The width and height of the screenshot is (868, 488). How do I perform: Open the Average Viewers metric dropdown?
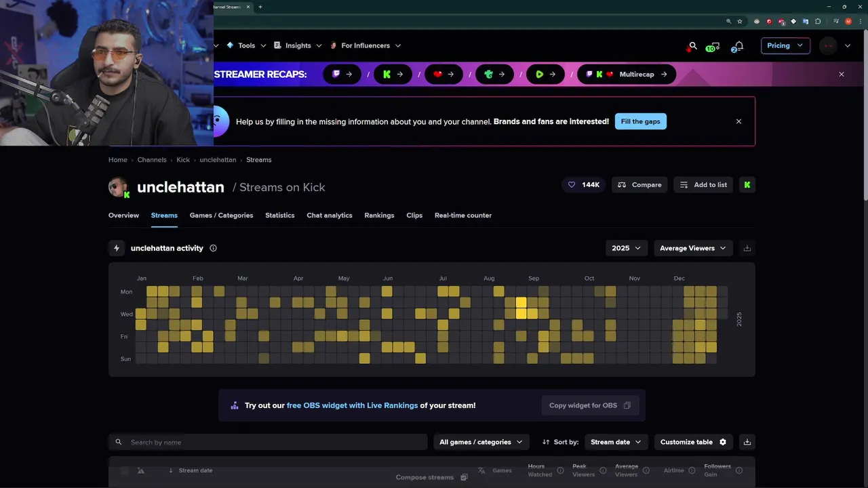[693, 248]
